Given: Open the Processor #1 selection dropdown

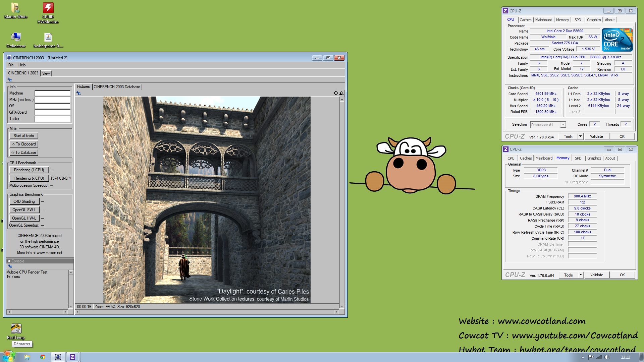Looking at the screenshot, I should click(x=563, y=125).
